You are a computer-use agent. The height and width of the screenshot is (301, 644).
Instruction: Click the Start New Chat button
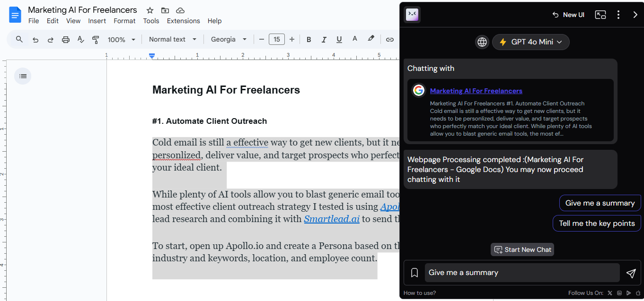point(522,249)
